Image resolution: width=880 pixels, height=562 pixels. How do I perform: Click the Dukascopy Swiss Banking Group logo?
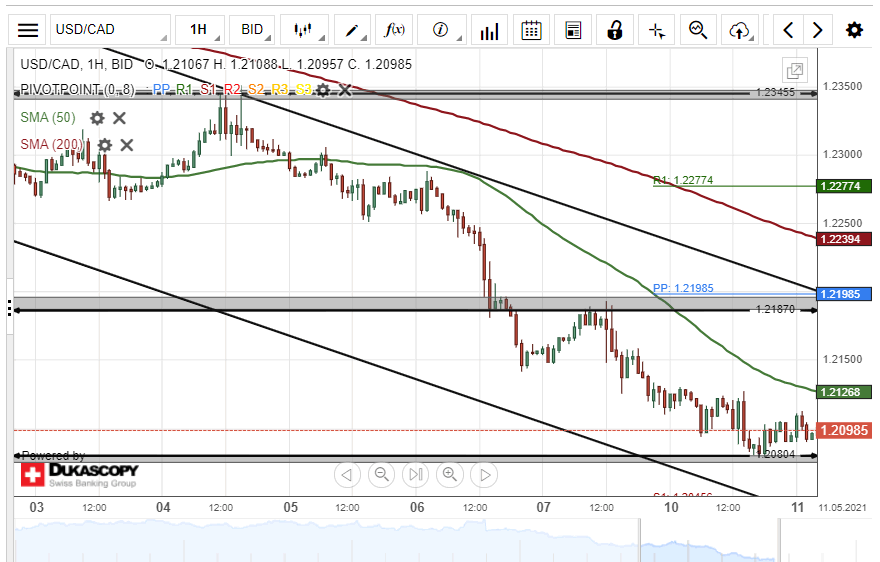click(x=79, y=475)
